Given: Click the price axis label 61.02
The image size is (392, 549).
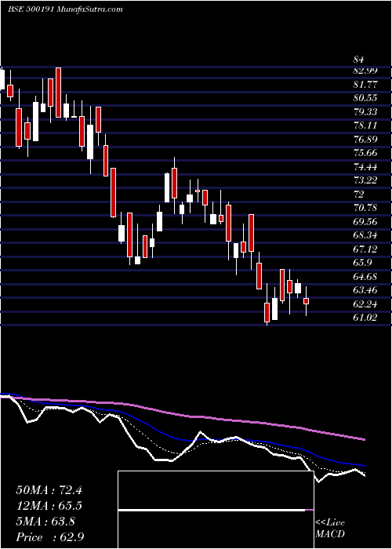Looking at the screenshot, I should coord(365,318).
